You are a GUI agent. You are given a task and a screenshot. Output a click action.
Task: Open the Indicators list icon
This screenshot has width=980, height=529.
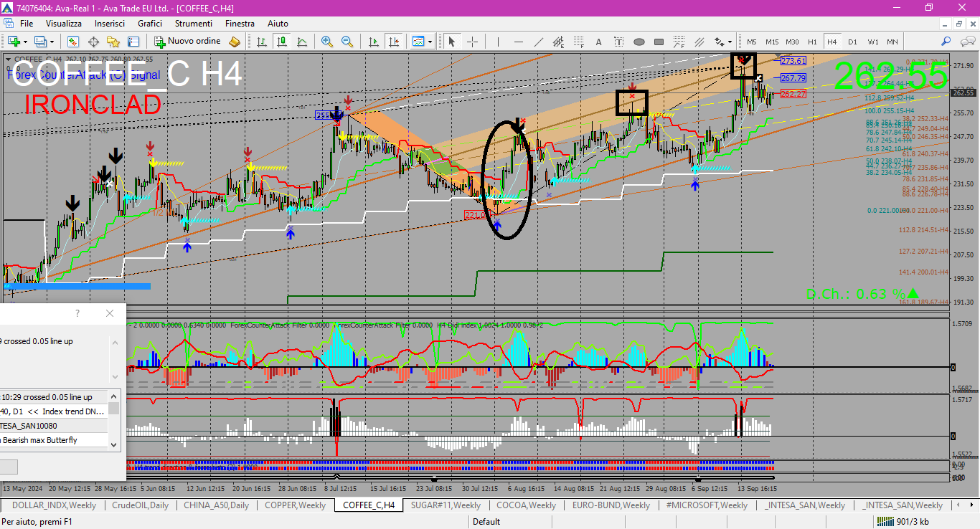pos(418,42)
